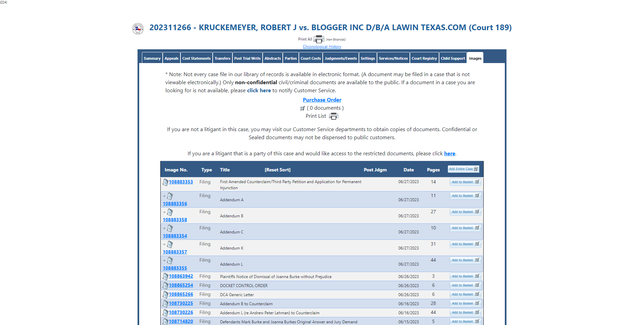This screenshot has height=325, width=644.
Task: Open image number 108883357 link
Action: coord(175,252)
